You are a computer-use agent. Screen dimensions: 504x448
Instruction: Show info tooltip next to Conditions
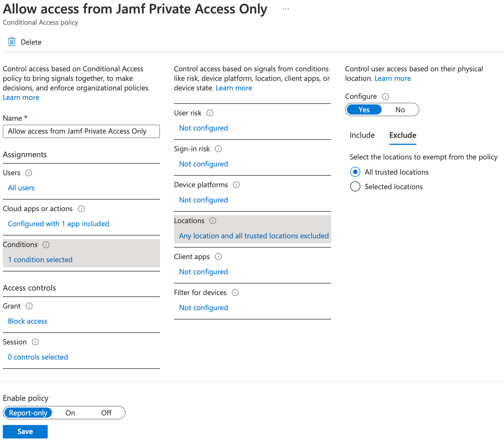point(46,244)
